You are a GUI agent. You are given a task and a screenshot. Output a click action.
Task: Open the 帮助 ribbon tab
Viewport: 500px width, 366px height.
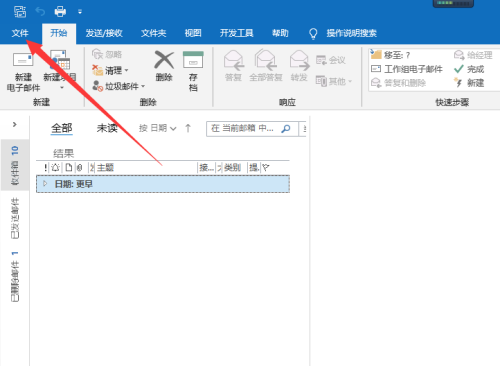click(x=280, y=33)
